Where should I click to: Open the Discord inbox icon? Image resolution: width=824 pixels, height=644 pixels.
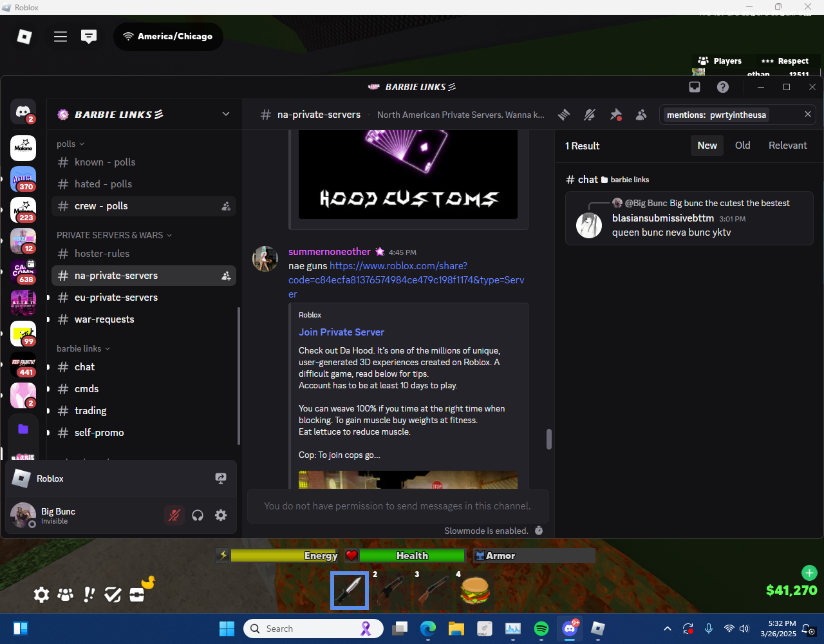pyautogui.click(x=695, y=87)
